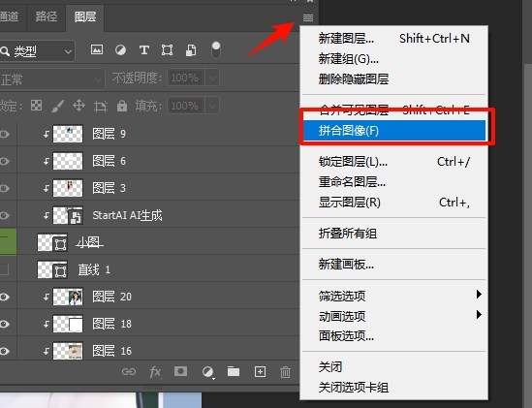Open the 填充 slider dropdown arrow
Viewport: 532px width, 408px height.
[x=212, y=106]
